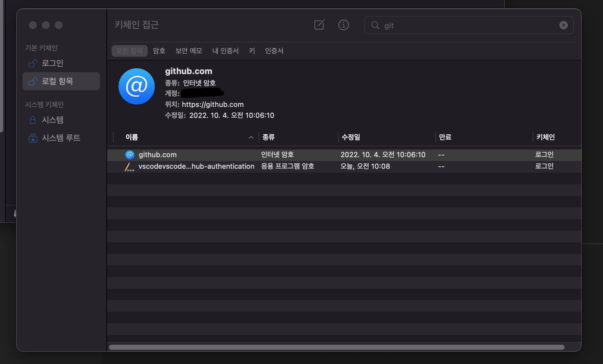
Task: Sort by the 수정일 column header
Action: click(387, 137)
